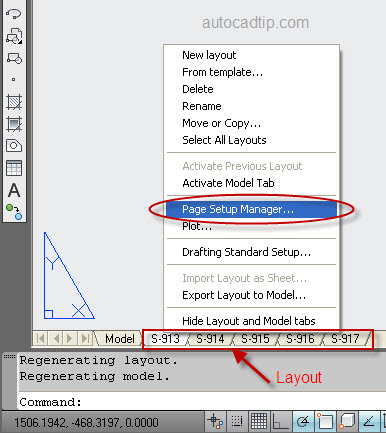Switch to the S-915 layout tab
The height and width of the screenshot is (433, 386).
255,339
